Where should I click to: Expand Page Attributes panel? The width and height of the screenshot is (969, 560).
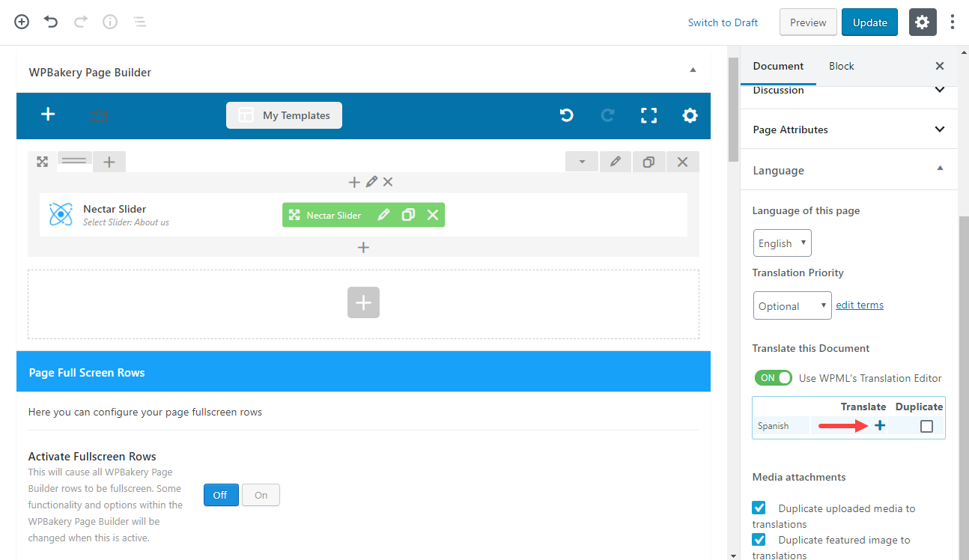point(849,130)
